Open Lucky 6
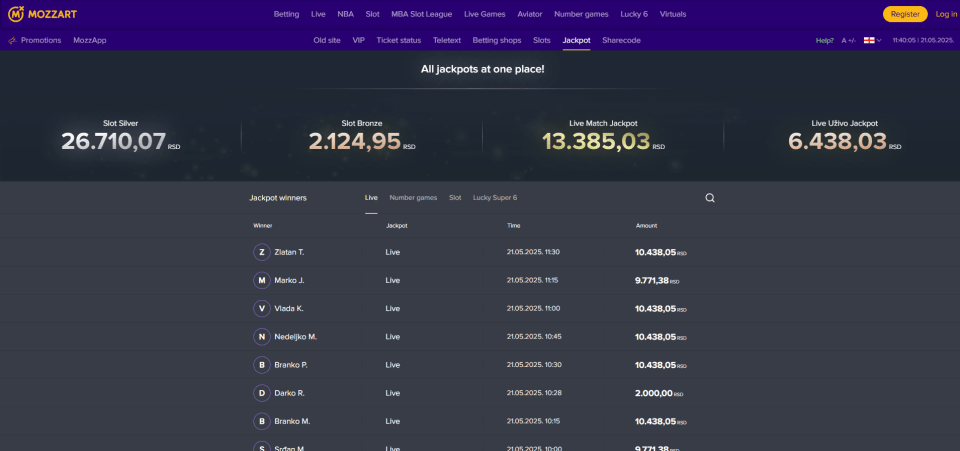 (x=634, y=14)
